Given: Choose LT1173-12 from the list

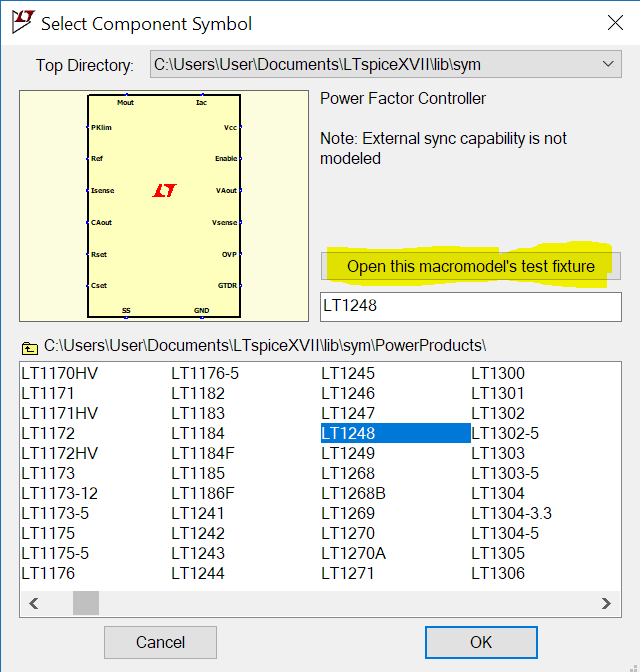Looking at the screenshot, I should (x=60, y=493).
